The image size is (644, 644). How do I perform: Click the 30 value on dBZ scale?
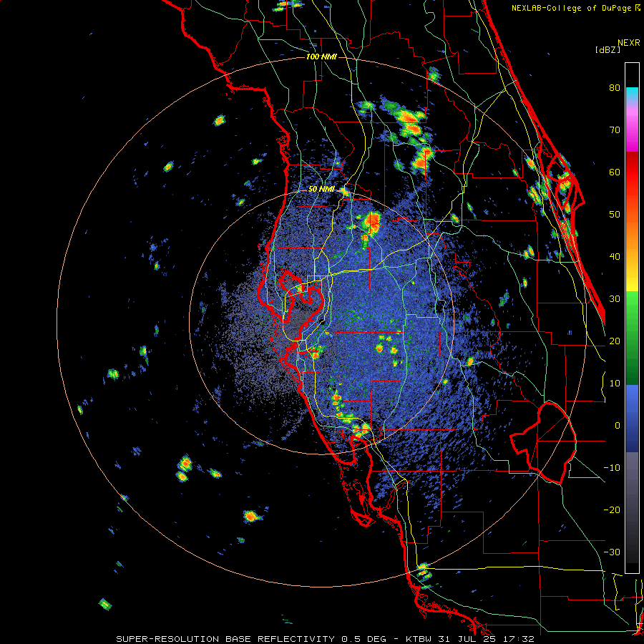coord(615,298)
